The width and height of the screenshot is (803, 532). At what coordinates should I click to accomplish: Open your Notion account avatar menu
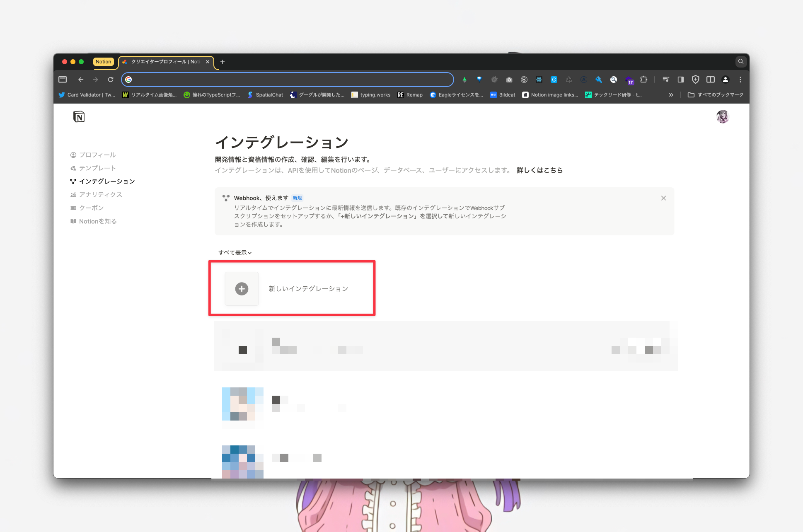(723, 116)
